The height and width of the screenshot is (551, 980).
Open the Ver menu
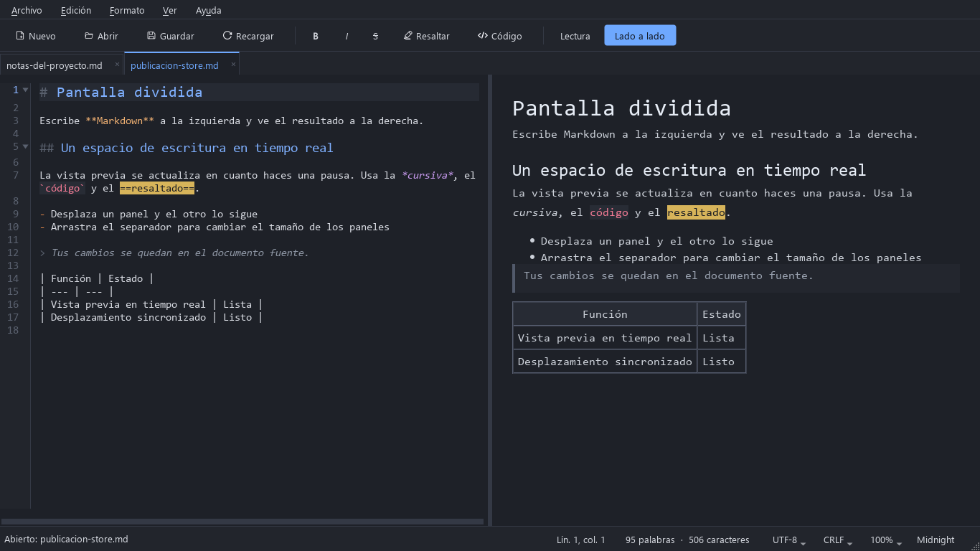170,10
